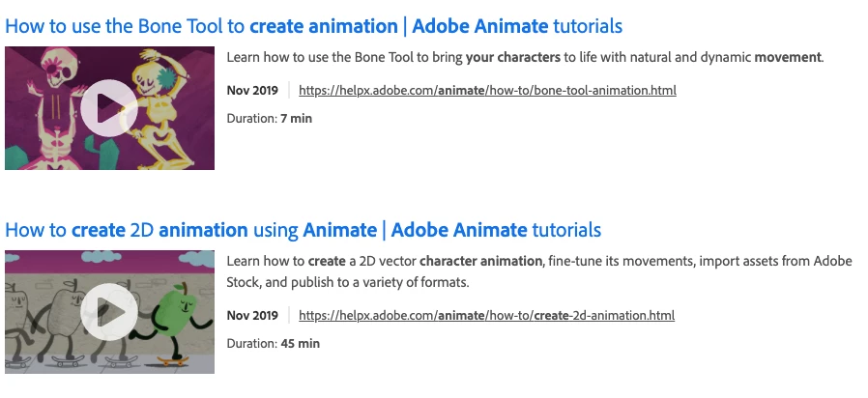Open the create-2d-animation.html URL
The image size is (868, 398).
486,316
